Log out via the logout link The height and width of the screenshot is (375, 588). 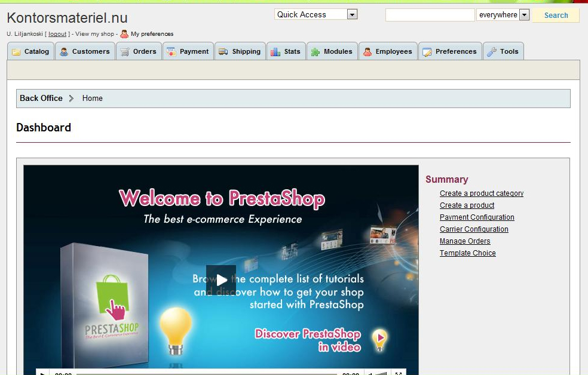tap(57, 33)
